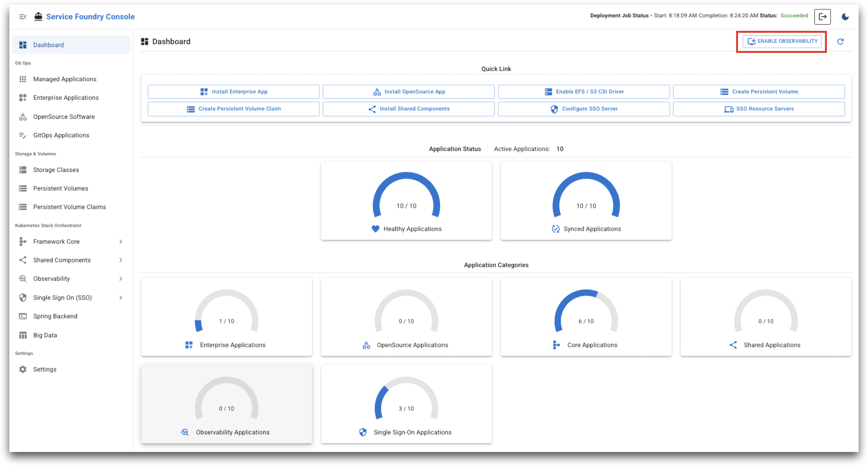Refresh the dashboard with the refresh icon
Image resolution: width=868 pixels, height=466 pixels.
840,41
